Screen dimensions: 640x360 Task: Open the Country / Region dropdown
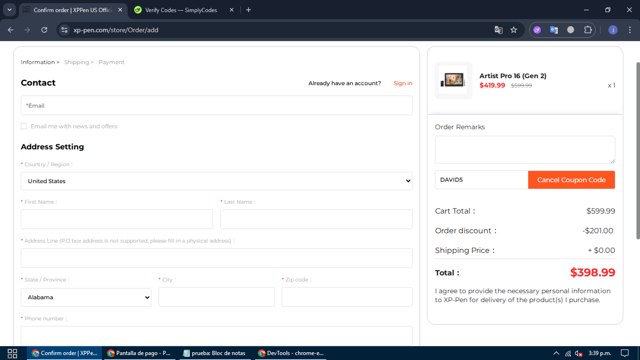click(x=216, y=181)
